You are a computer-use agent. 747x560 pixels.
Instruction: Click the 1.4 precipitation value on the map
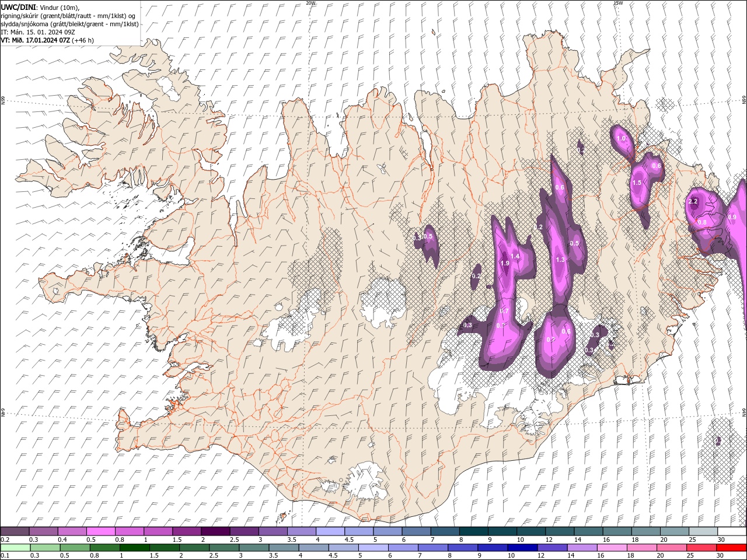(515, 257)
